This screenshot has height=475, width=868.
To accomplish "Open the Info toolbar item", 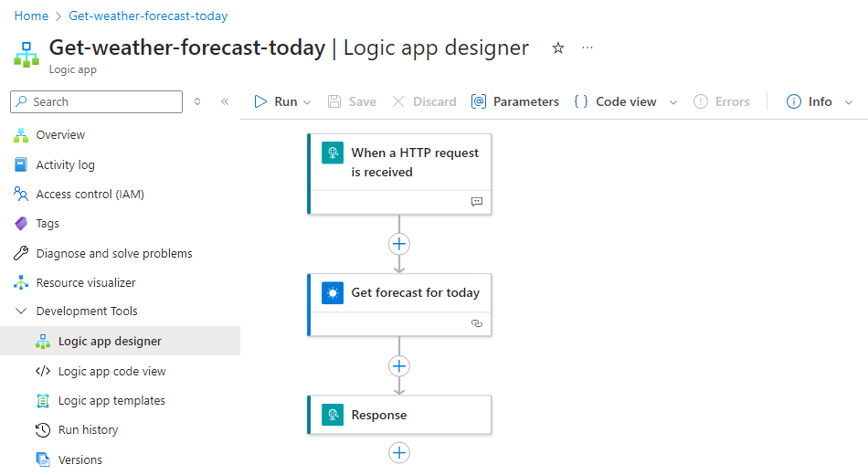I will 810,101.
